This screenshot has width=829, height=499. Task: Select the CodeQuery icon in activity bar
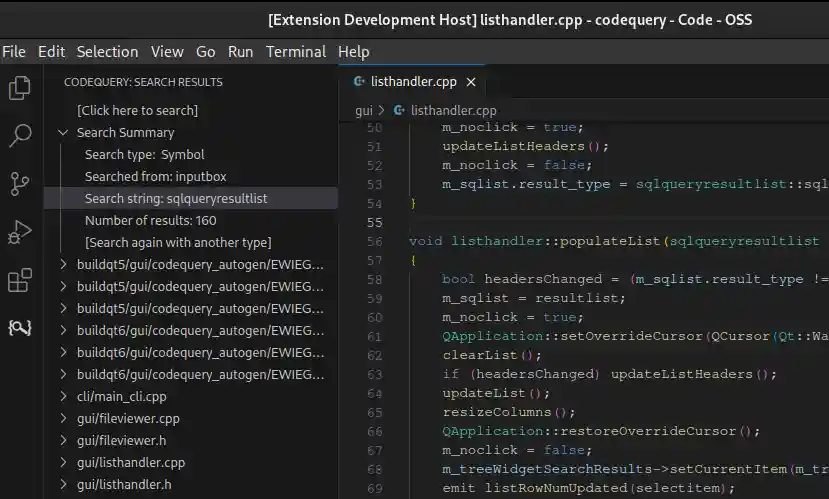pyautogui.click(x=19, y=327)
